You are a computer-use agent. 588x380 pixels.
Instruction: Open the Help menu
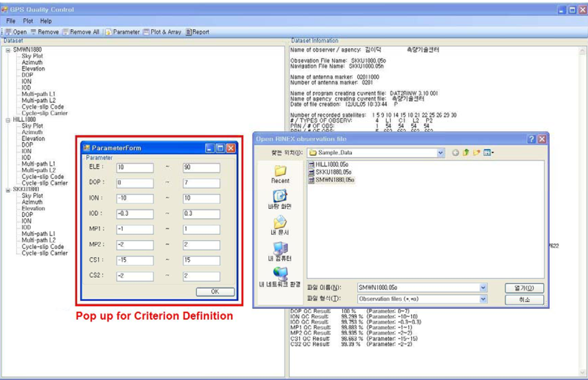point(45,21)
